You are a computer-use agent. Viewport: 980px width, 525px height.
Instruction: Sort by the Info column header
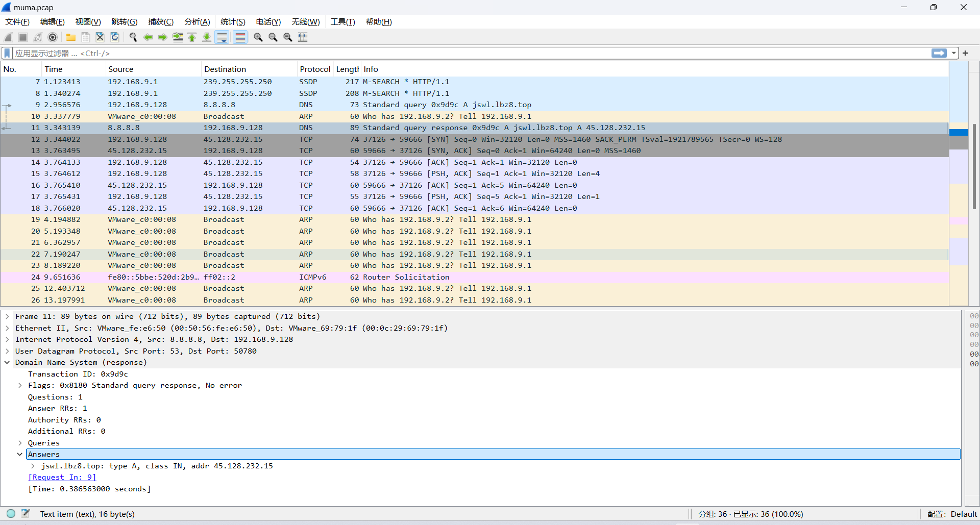[655, 69]
